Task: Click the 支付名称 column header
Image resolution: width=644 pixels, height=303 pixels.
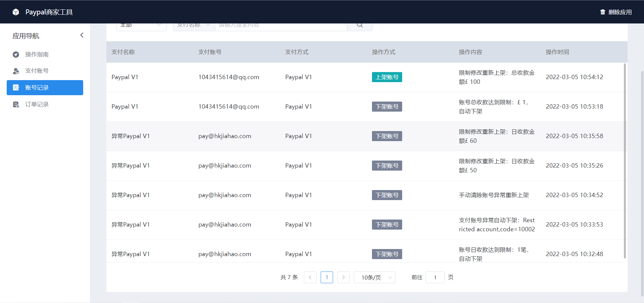Action: (123, 52)
